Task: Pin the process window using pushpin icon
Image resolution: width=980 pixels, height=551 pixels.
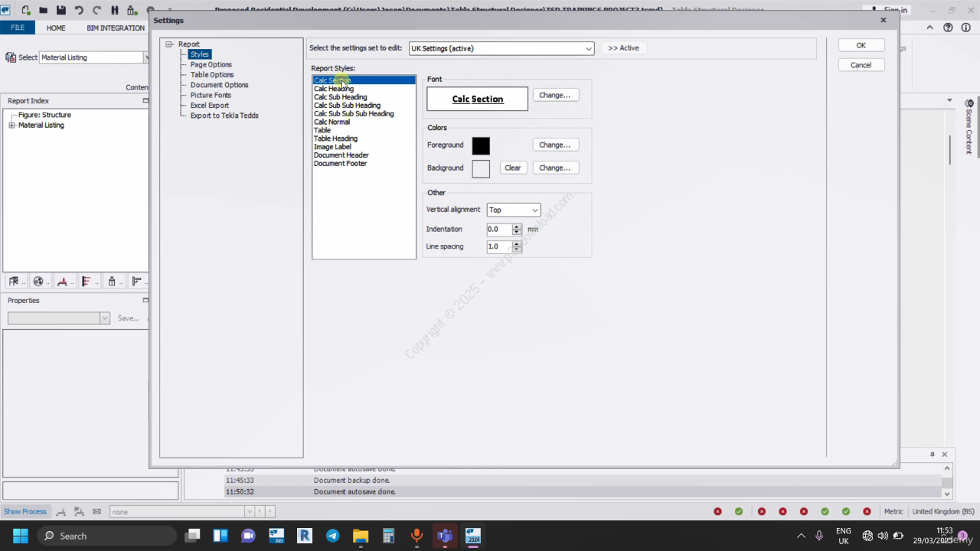Action: [x=933, y=455]
